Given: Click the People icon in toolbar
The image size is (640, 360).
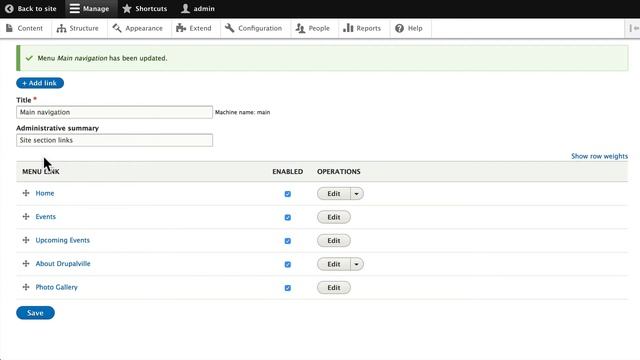Looking at the screenshot, I should (300, 28).
